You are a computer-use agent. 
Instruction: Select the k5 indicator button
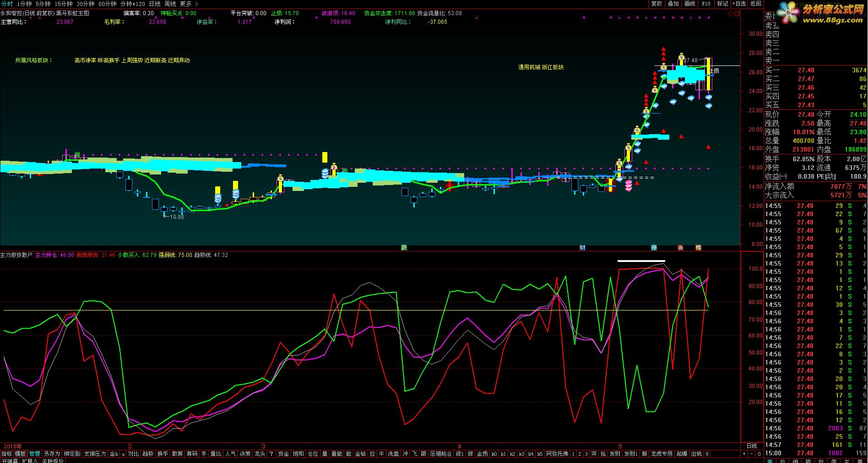(x=540, y=454)
